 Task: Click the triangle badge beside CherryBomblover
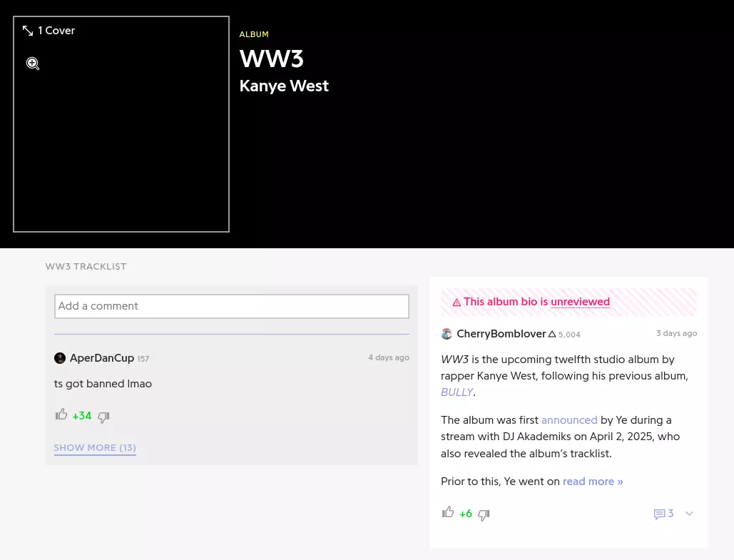click(552, 335)
